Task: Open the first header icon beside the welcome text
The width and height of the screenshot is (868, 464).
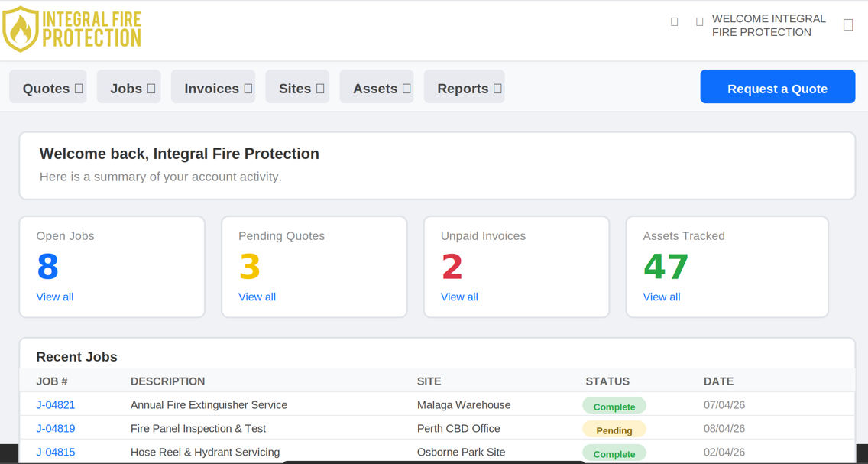Action: 675,21
